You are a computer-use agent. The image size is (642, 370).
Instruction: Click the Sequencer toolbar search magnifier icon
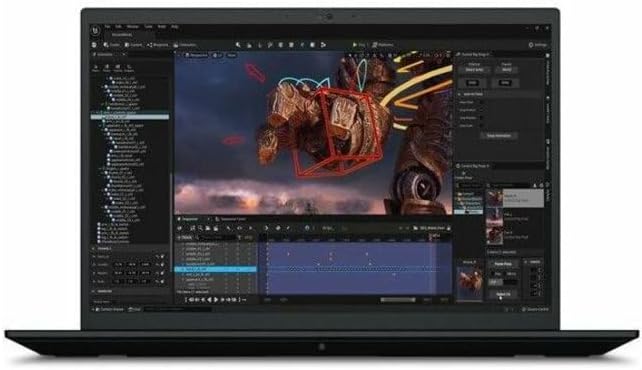200,228
